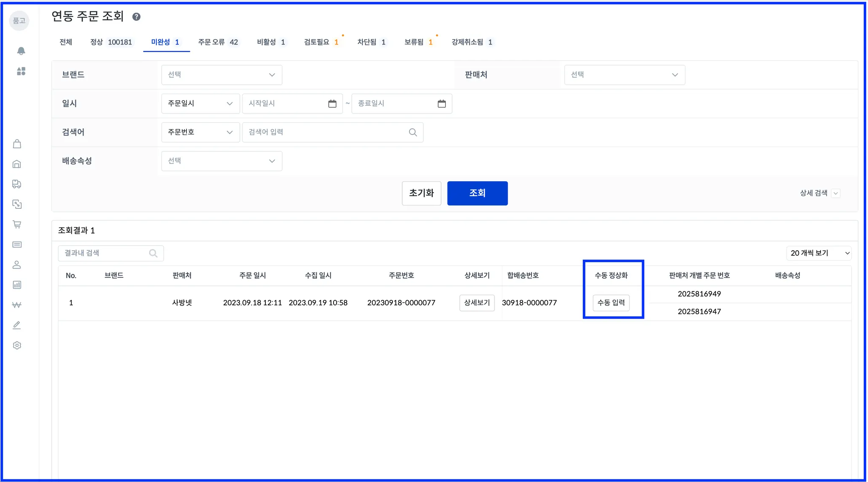Click the notification bell icon
The image size is (868, 482).
tap(21, 51)
